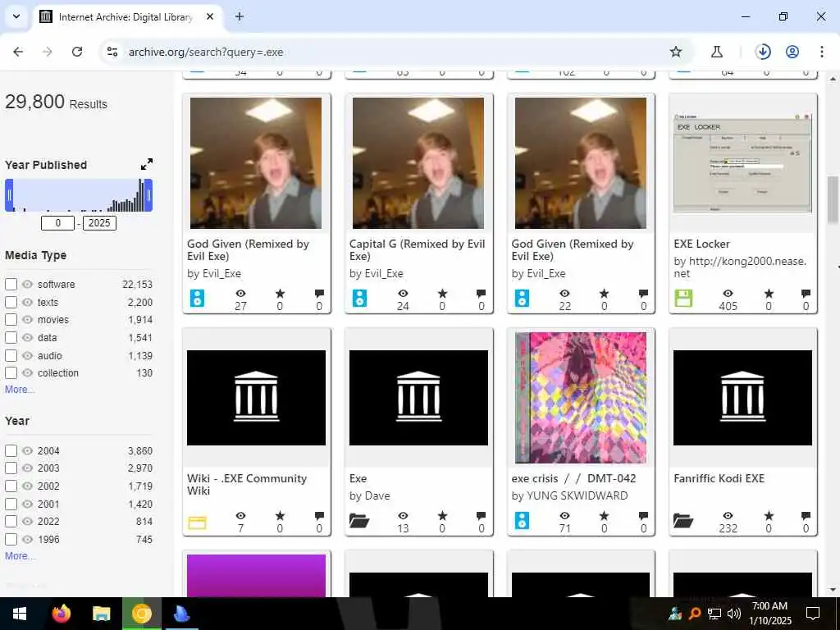840x630 pixels.
Task: Click the reviews bubble on EXE Locker card
Action: click(x=806, y=294)
